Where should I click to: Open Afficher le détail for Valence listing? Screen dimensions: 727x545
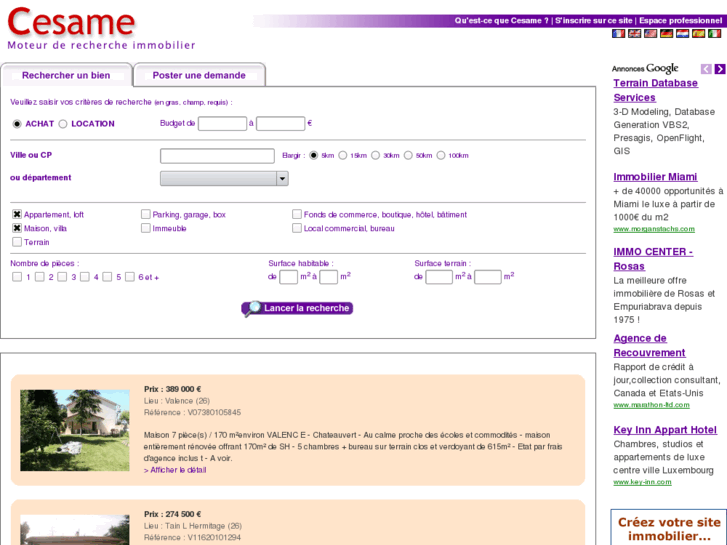coord(175,470)
